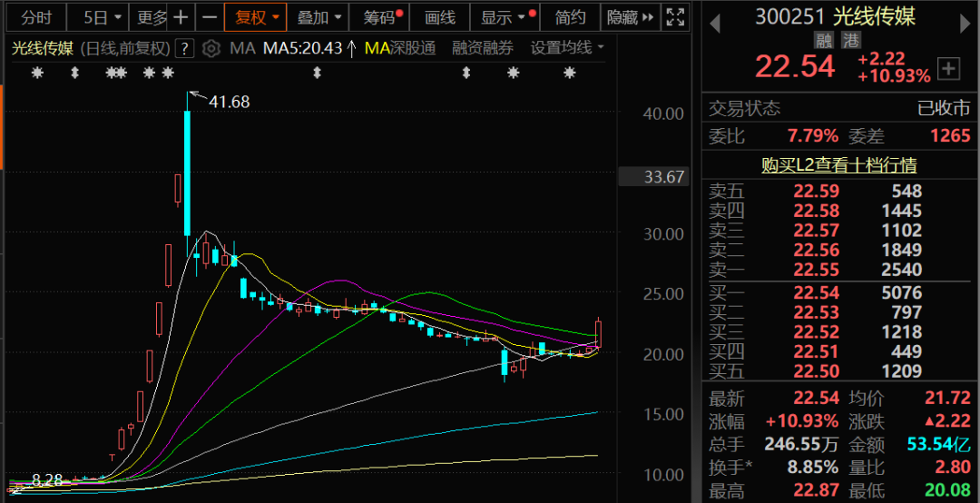
Task: Open the MA settings gear icon
Action: [x=211, y=48]
